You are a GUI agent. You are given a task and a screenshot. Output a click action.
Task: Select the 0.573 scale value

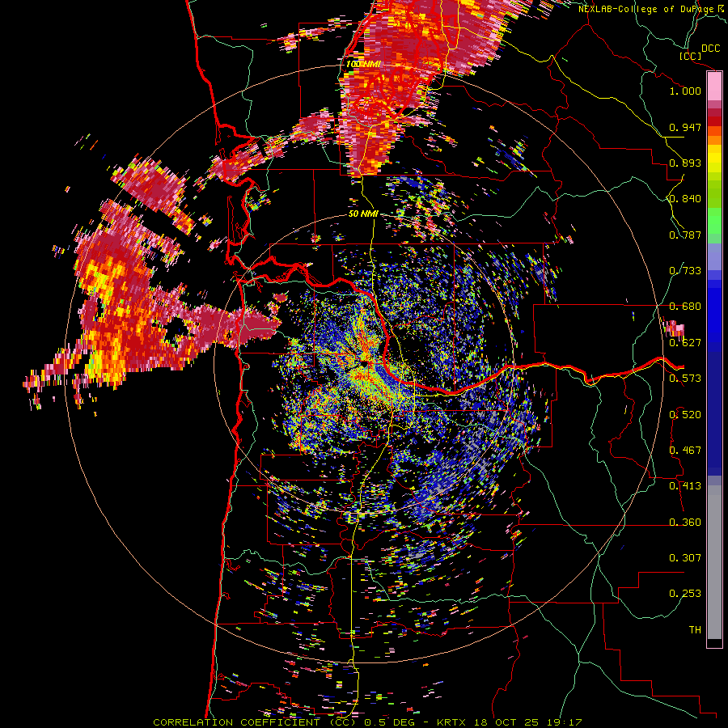[685, 379]
